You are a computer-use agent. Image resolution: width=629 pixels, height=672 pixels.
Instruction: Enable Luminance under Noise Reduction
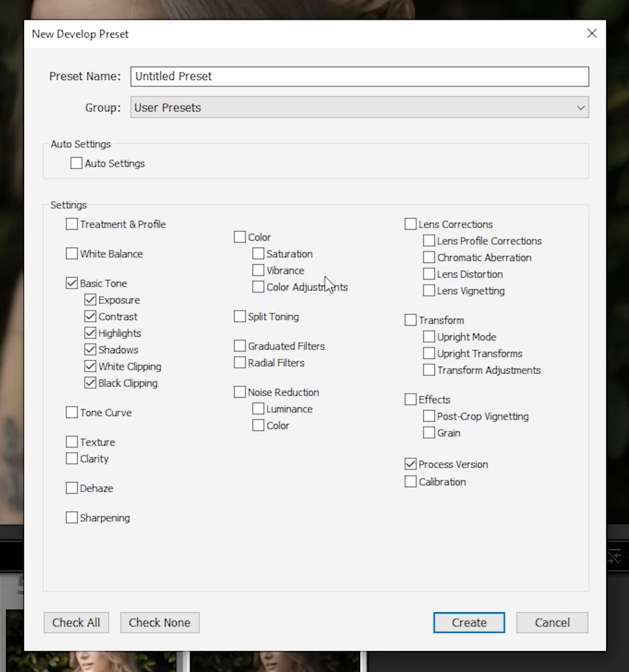point(258,409)
